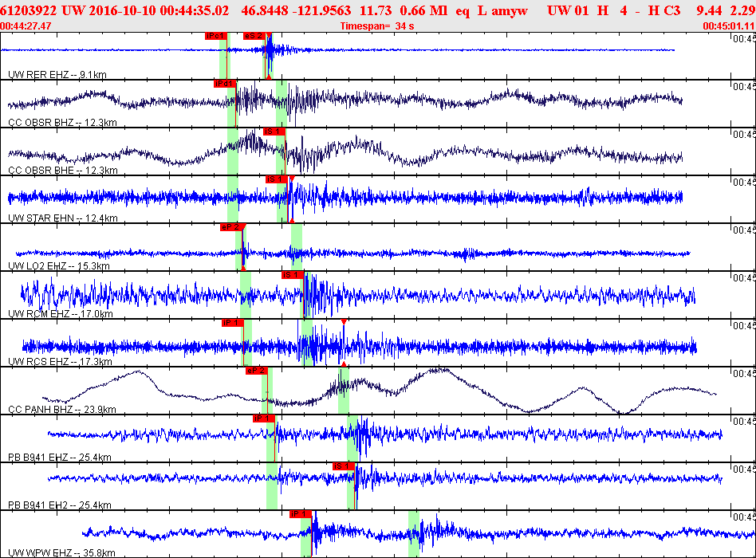This screenshot has width=756, height=558.
Task: Click the green predicted S-arrival bar on LO2 EHZ trace
Action: [297, 246]
